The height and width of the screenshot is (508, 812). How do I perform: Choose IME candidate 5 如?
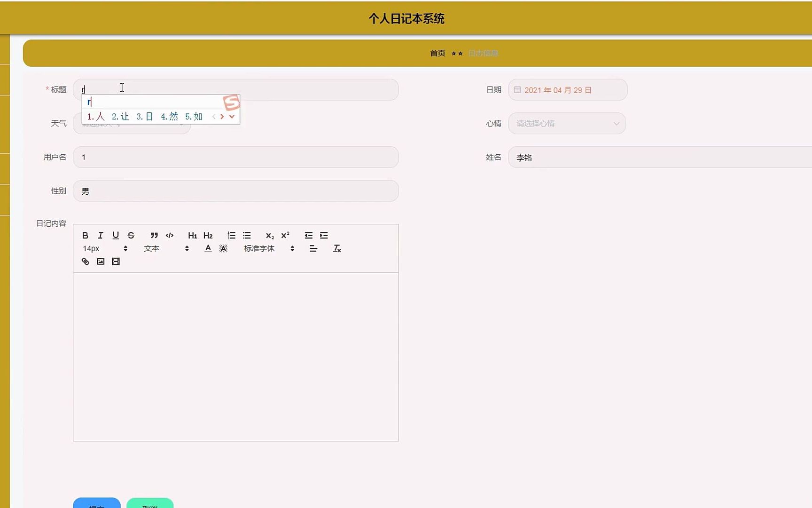[194, 116]
